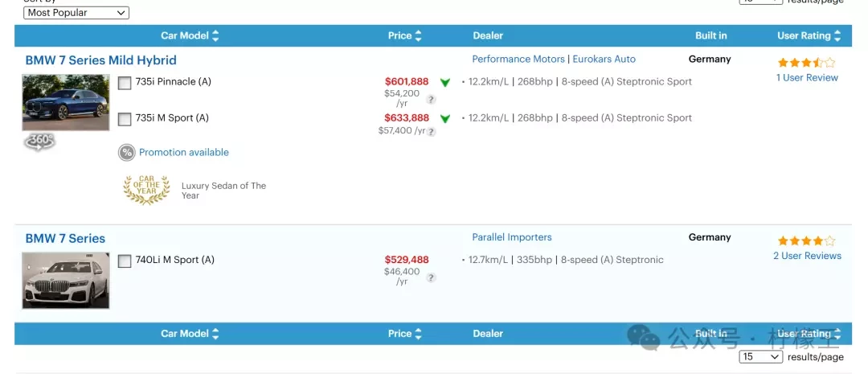This screenshot has width=868, height=374.
Task: Click the promotion percent icon
Action: point(127,153)
